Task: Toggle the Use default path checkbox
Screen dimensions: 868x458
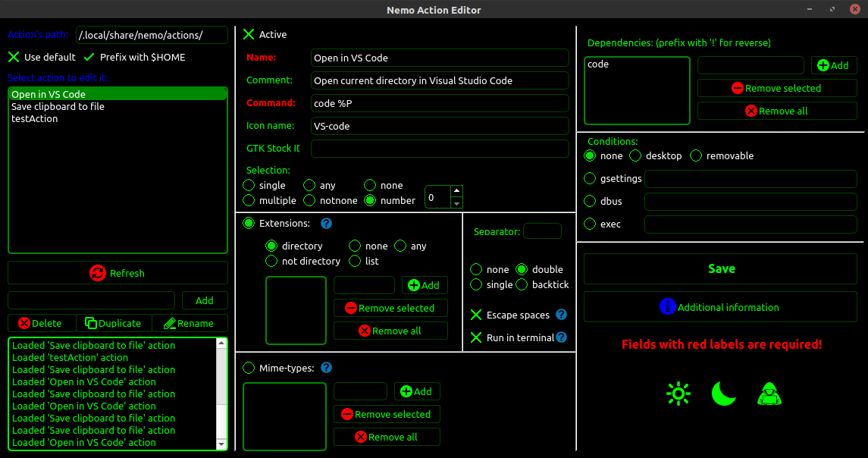Action: coord(14,56)
